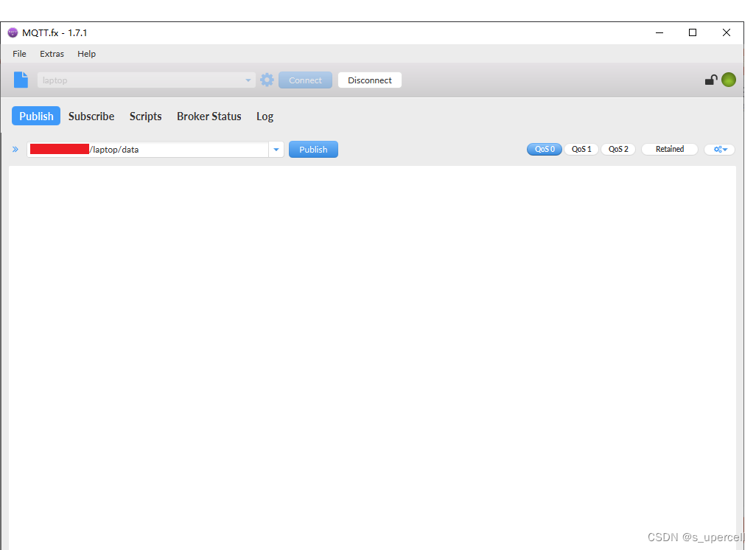Switch to the Scripts tab
Screen dimensions: 756x550
pyautogui.click(x=146, y=116)
